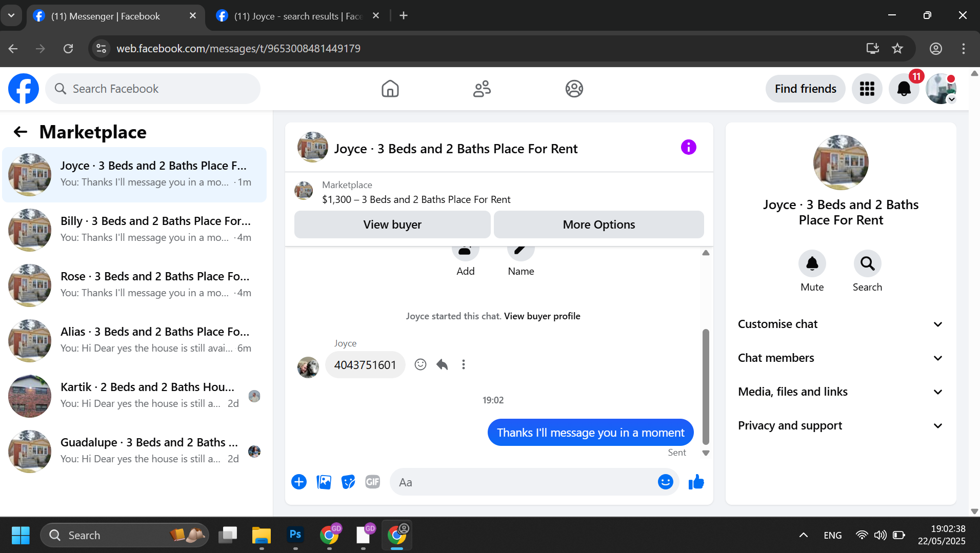980x553 pixels.
Task: Go back using the Marketplace back arrow
Action: coord(21,132)
